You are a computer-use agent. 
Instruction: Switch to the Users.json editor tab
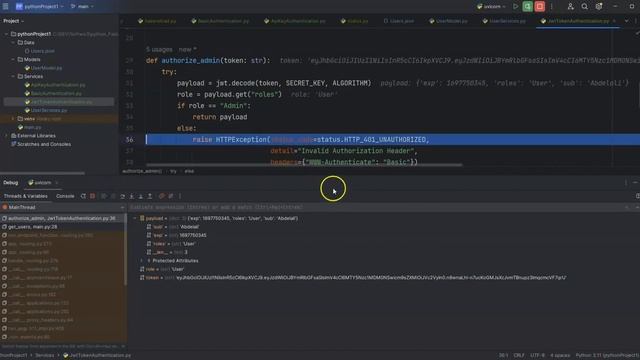(x=399, y=21)
